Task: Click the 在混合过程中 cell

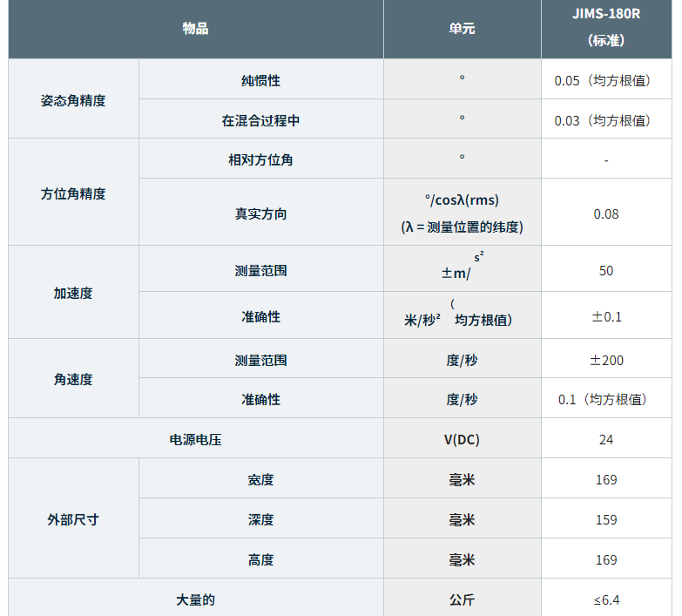Action: (261, 118)
